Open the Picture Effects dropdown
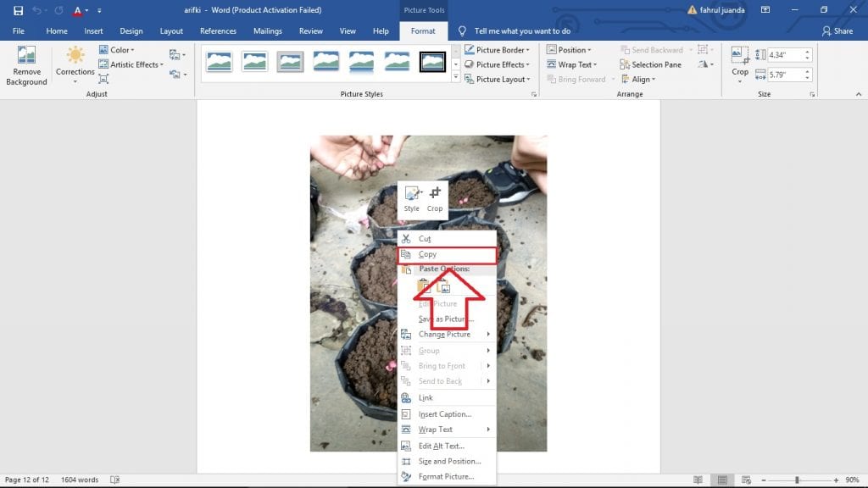The width and height of the screenshot is (868, 488). [498, 64]
